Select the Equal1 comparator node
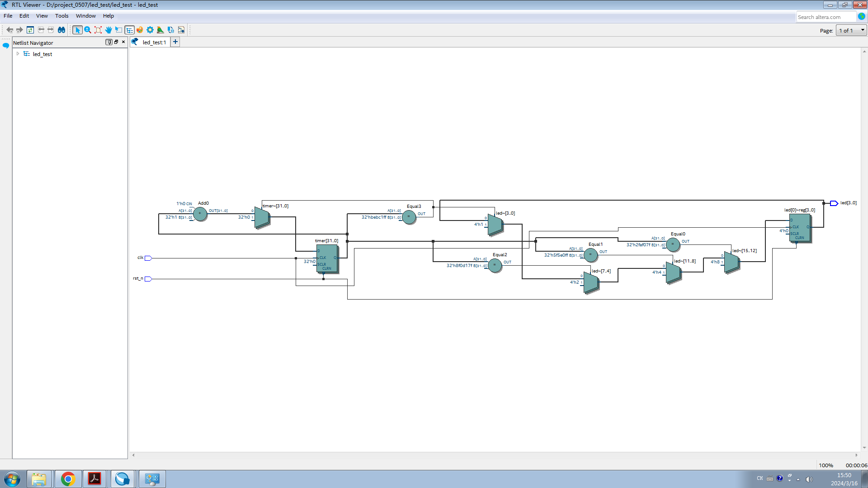 [590, 255]
